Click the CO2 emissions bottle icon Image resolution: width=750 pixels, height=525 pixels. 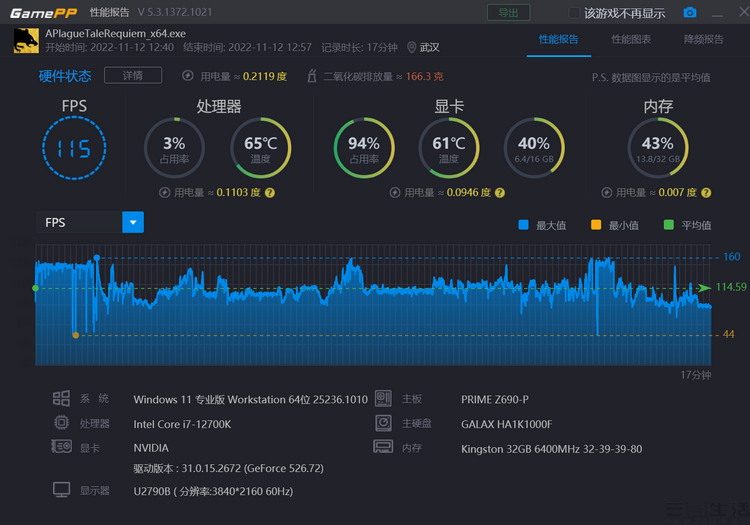pyautogui.click(x=312, y=76)
